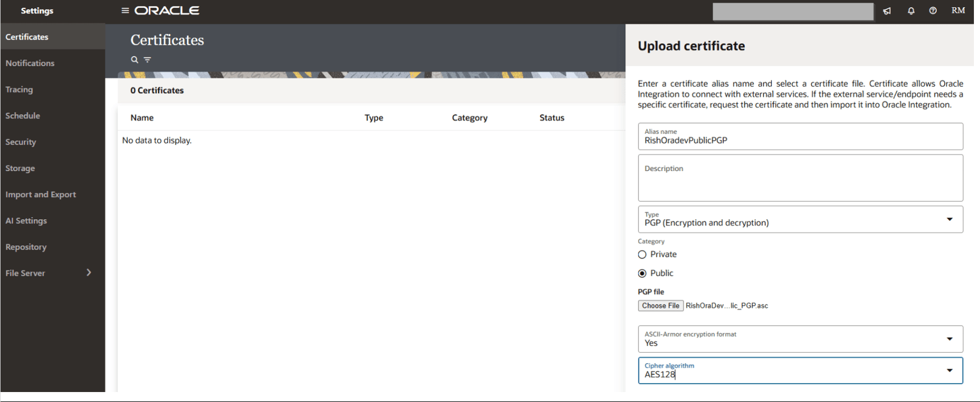The height and width of the screenshot is (402, 980).
Task: Expand the certificate Type dropdown
Action: (x=949, y=219)
